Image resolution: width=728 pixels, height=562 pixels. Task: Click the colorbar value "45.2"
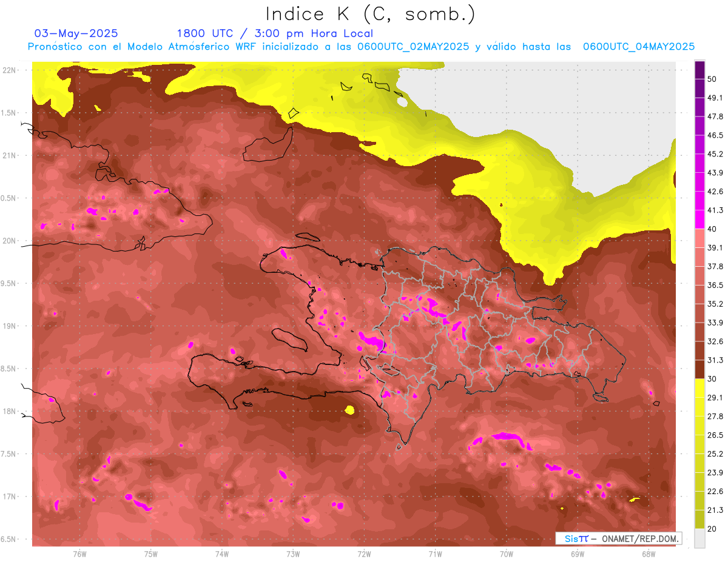tap(715, 154)
